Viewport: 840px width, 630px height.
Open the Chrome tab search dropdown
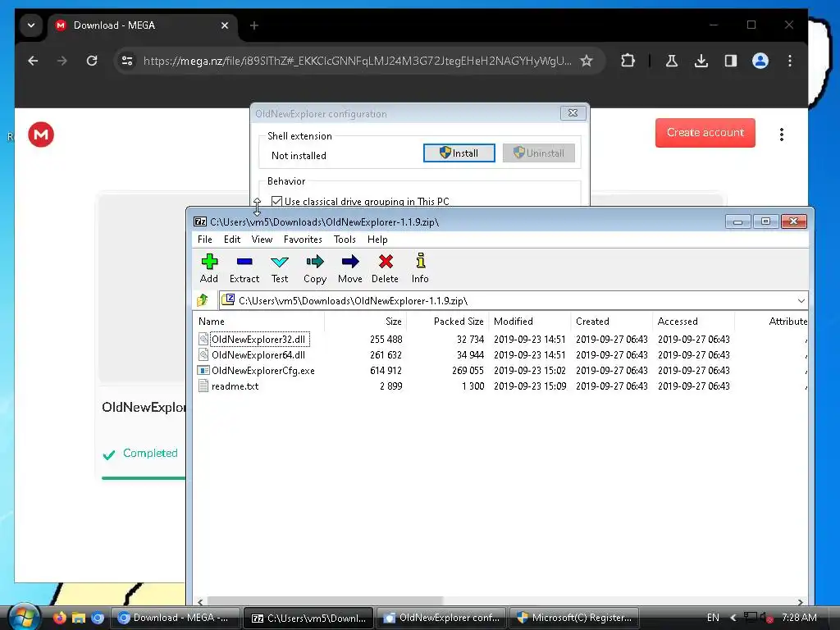(x=31, y=25)
